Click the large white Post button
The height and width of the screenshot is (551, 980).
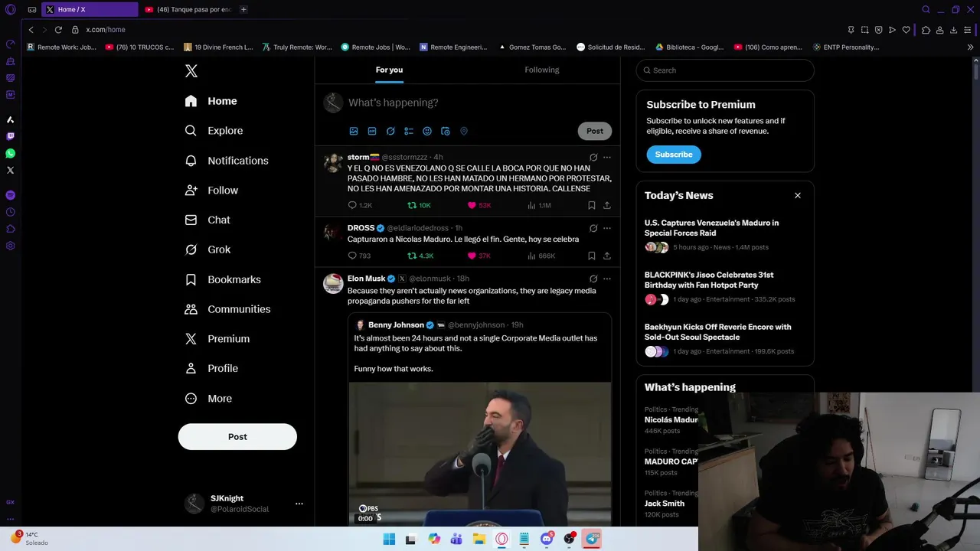point(237,437)
